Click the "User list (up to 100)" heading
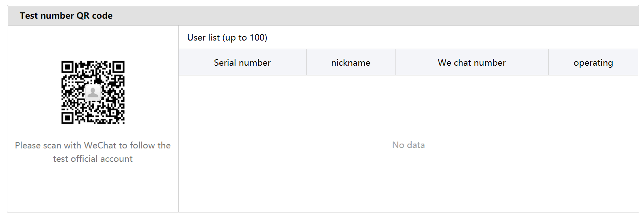The image size is (644, 219). click(x=227, y=37)
